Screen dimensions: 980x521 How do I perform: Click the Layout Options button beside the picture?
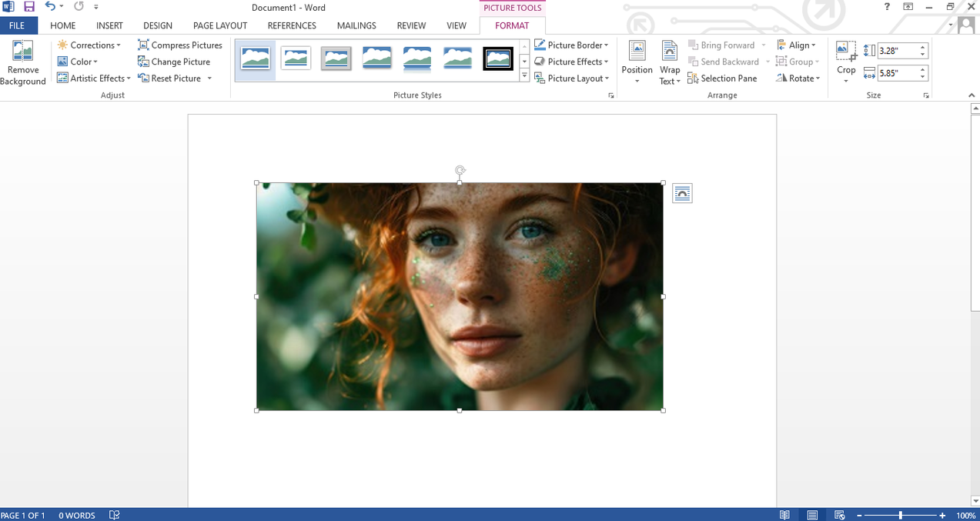(x=682, y=193)
